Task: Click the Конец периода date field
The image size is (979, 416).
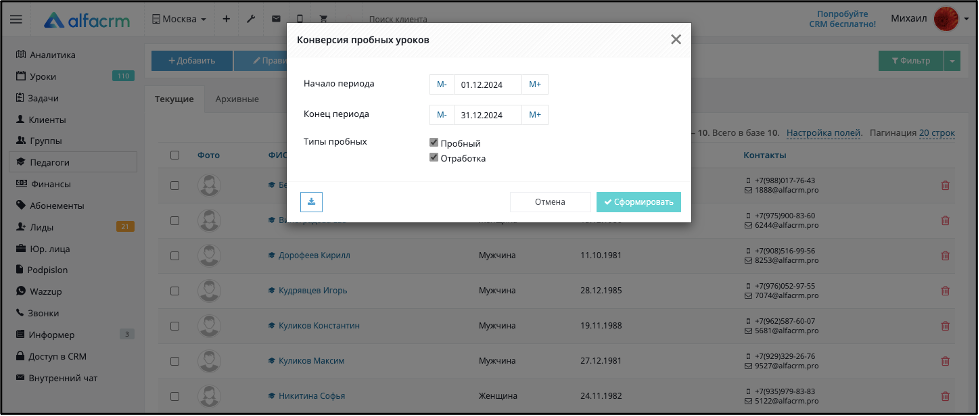Action: 488,115
